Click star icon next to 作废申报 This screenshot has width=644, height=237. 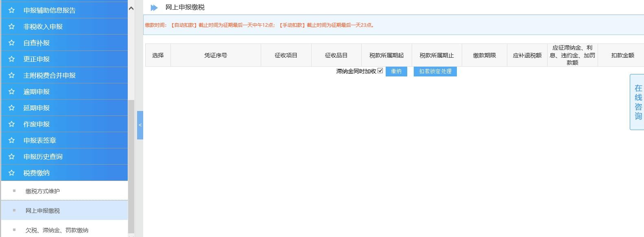[x=11, y=124]
